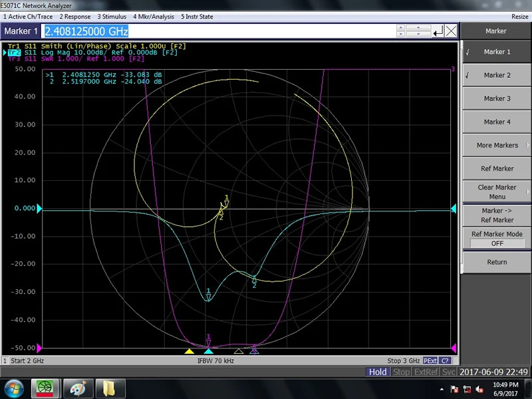This screenshot has width=532, height=399.
Task: Toggle Marker 1 checked softkey
Action: (x=496, y=52)
